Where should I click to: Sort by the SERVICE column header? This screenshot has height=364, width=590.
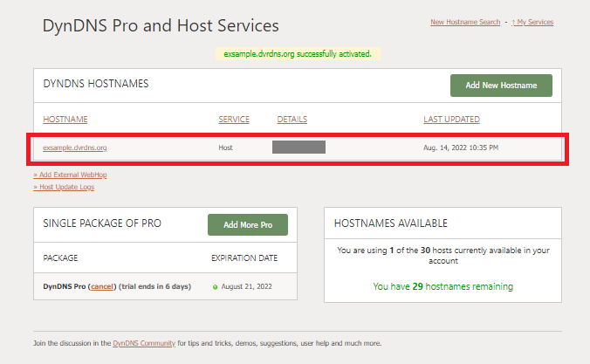coord(234,120)
